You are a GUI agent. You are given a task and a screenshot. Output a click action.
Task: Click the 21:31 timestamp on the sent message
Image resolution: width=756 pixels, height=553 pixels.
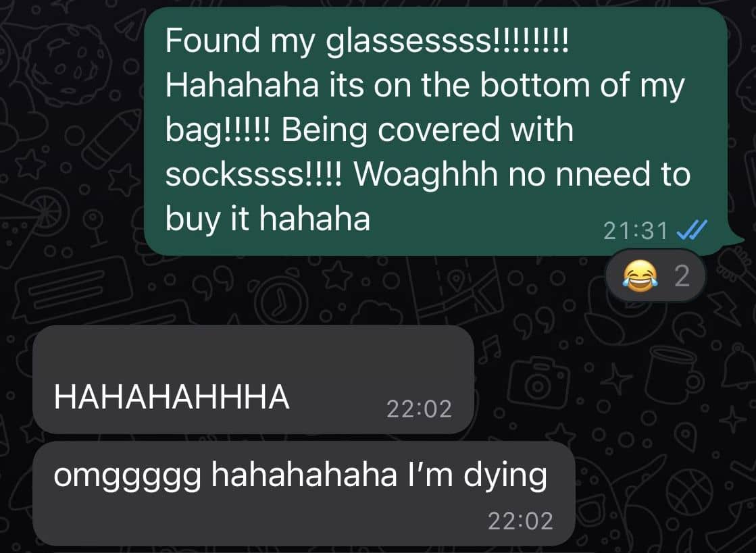pyautogui.click(x=636, y=230)
